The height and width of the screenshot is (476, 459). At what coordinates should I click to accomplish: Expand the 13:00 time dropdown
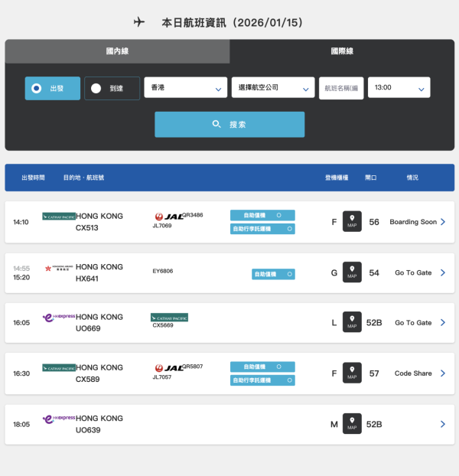click(399, 88)
